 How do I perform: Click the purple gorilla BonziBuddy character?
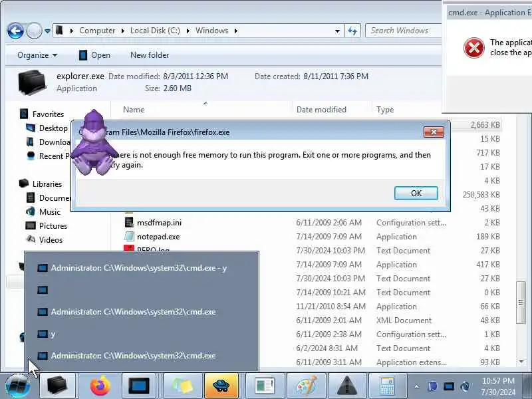pyautogui.click(x=93, y=142)
